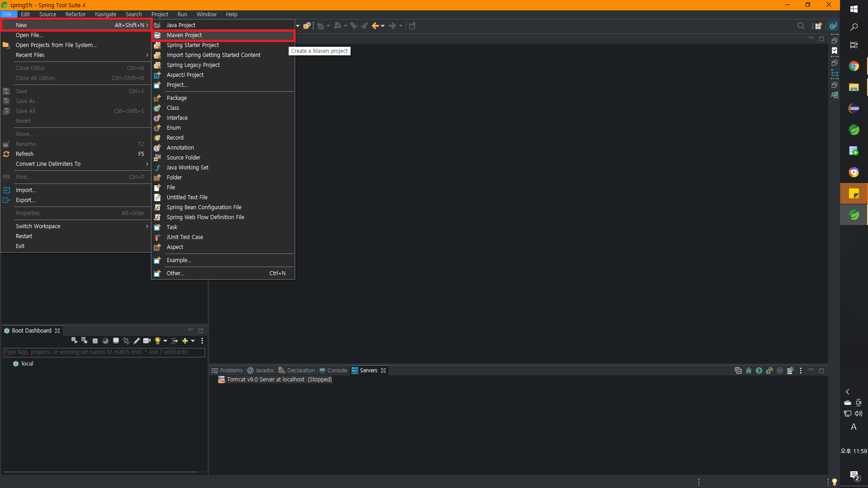
Task: Click the toolbar search magnifier icon
Action: (x=801, y=26)
